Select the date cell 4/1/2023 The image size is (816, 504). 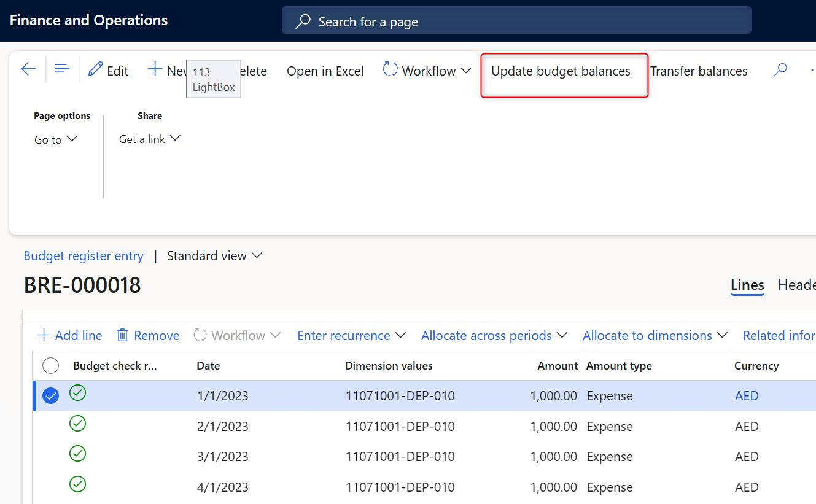(223, 487)
